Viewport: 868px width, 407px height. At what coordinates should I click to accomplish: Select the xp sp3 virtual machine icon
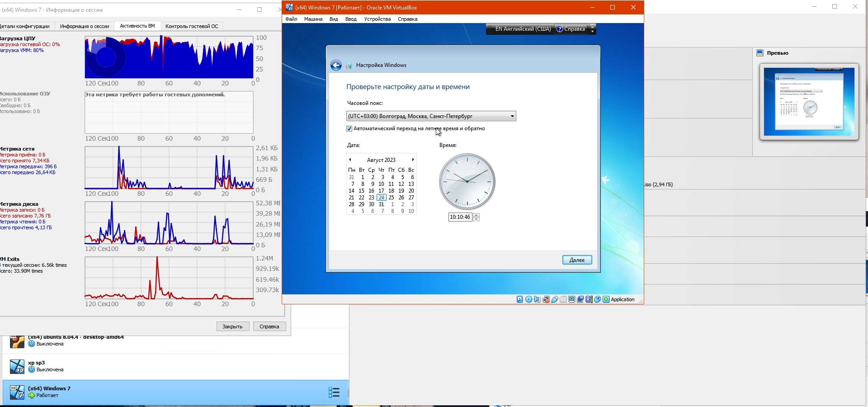coord(17,366)
